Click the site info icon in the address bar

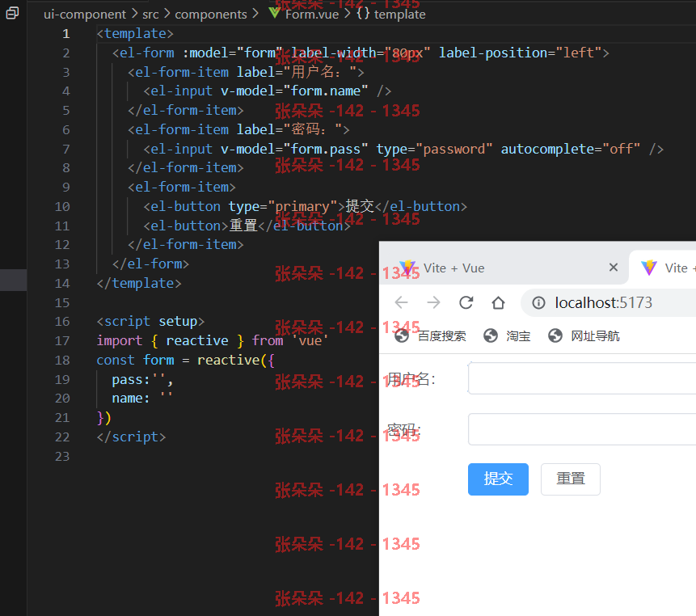[538, 302]
